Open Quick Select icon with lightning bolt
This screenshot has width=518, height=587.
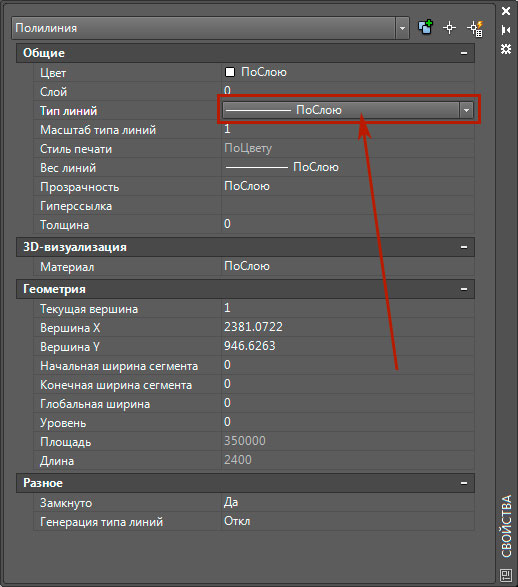(475, 28)
